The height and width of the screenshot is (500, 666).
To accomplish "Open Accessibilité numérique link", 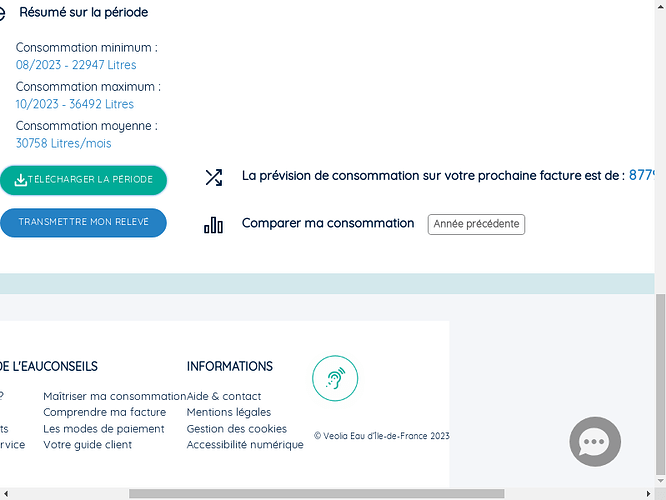I will (245, 445).
